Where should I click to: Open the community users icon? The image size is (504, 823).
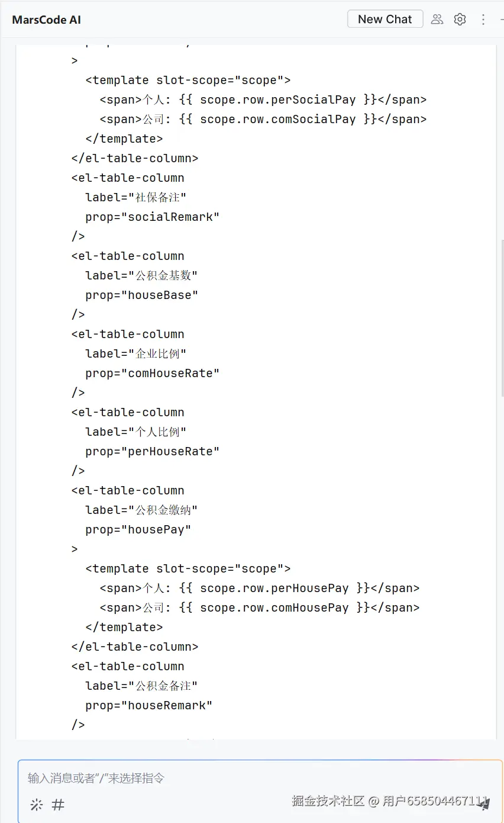tap(437, 19)
